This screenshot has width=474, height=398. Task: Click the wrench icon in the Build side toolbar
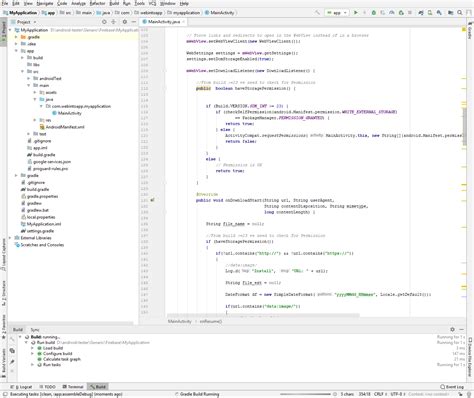12,340
